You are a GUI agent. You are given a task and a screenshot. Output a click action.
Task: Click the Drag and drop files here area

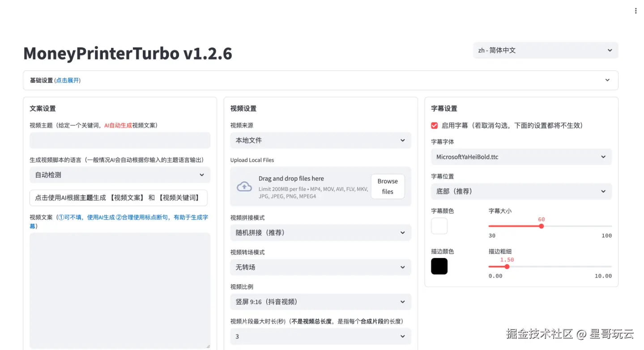click(320, 186)
